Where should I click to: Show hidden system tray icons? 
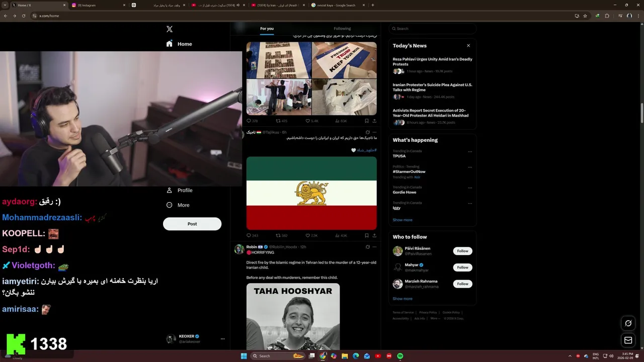(570, 356)
